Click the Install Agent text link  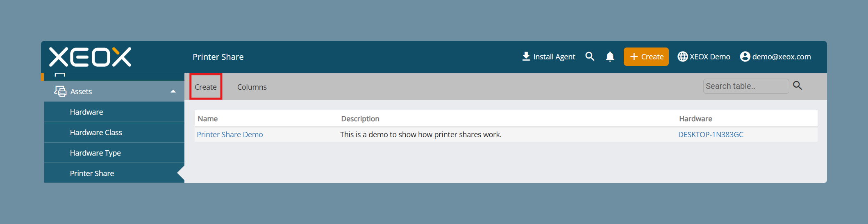point(554,57)
